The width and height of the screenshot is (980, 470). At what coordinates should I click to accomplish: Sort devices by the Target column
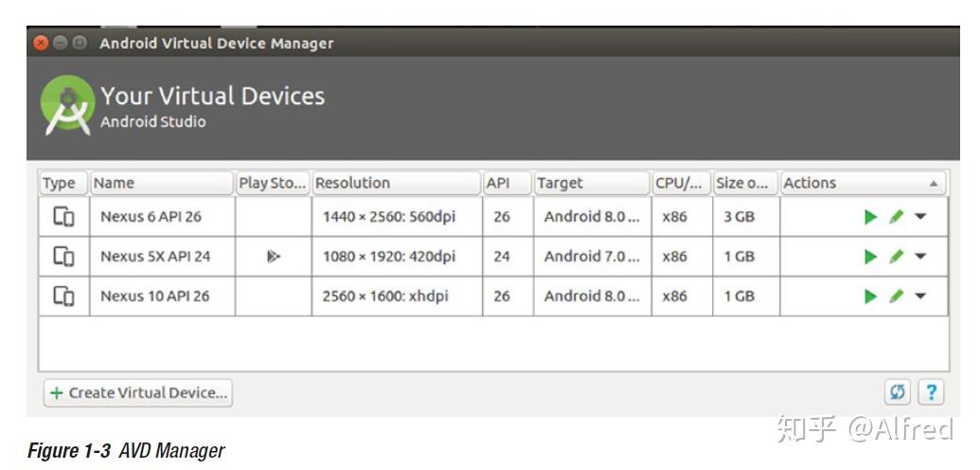click(591, 183)
